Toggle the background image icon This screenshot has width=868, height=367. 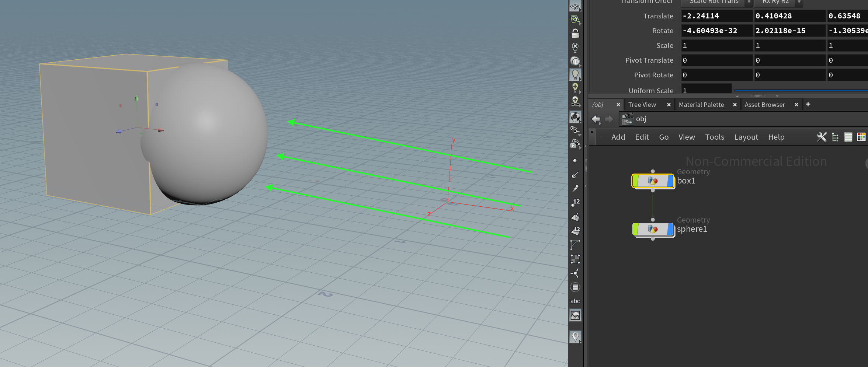pyautogui.click(x=575, y=315)
